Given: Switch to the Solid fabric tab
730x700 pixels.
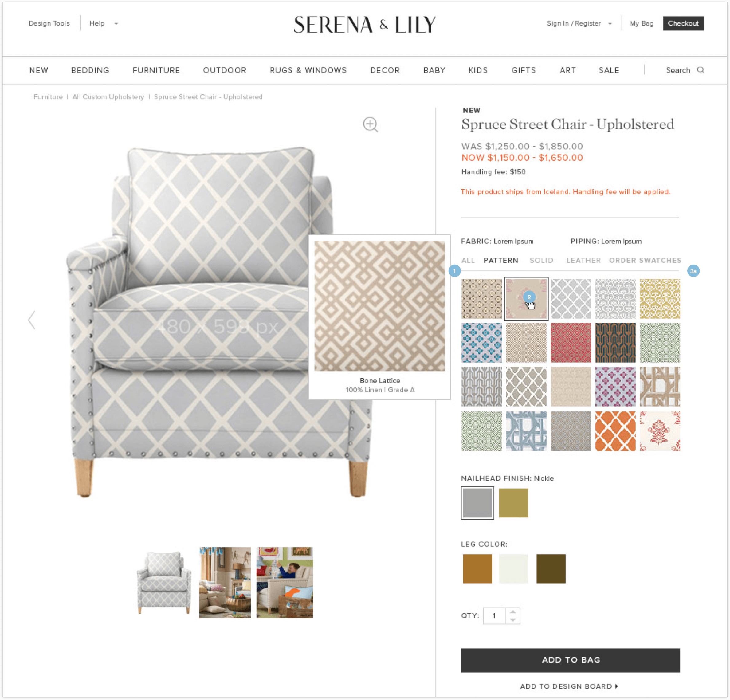Looking at the screenshot, I should [541, 260].
